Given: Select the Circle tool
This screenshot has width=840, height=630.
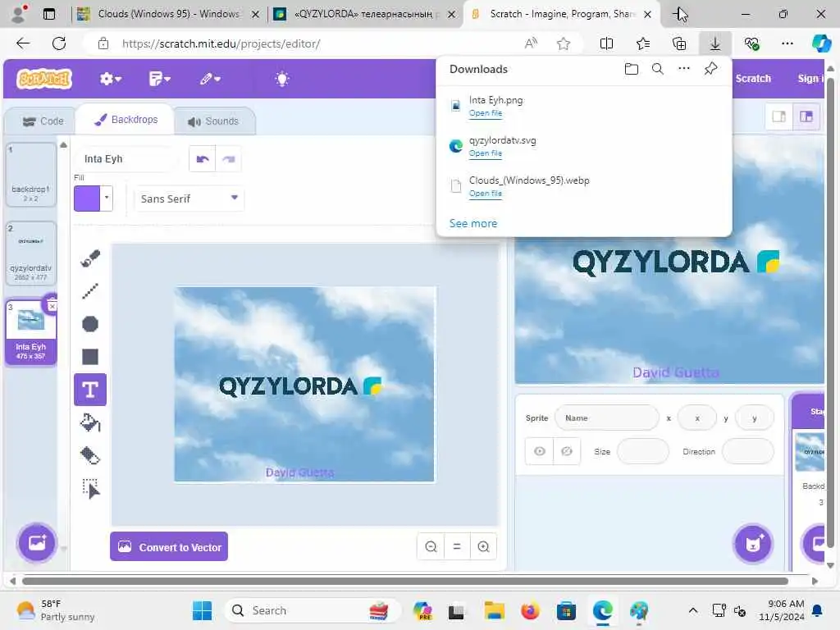Looking at the screenshot, I should [90, 323].
